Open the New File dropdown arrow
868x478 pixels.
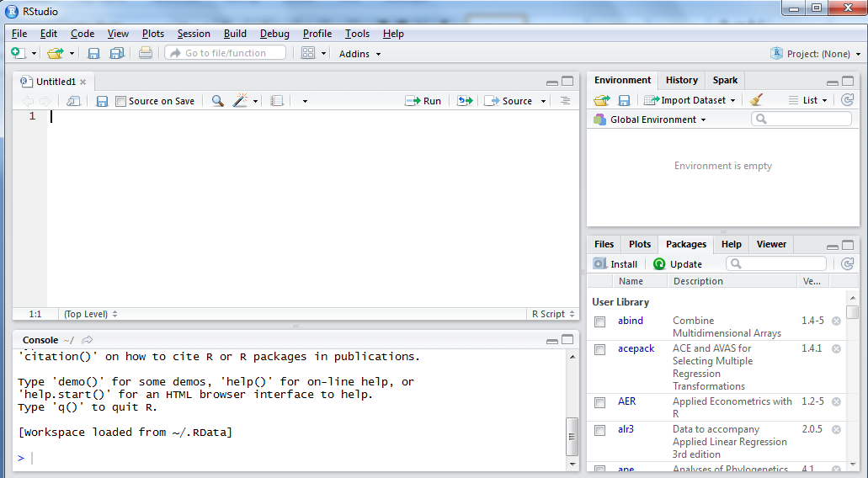[34, 54]
